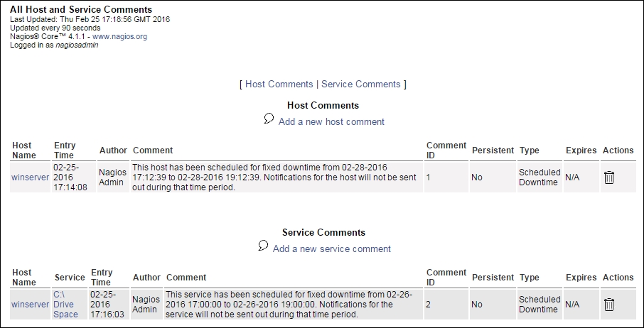The height and width of the screenshot is (328, 644).
Task: Select host downtime comment text
Action: (x=274, y=177)
